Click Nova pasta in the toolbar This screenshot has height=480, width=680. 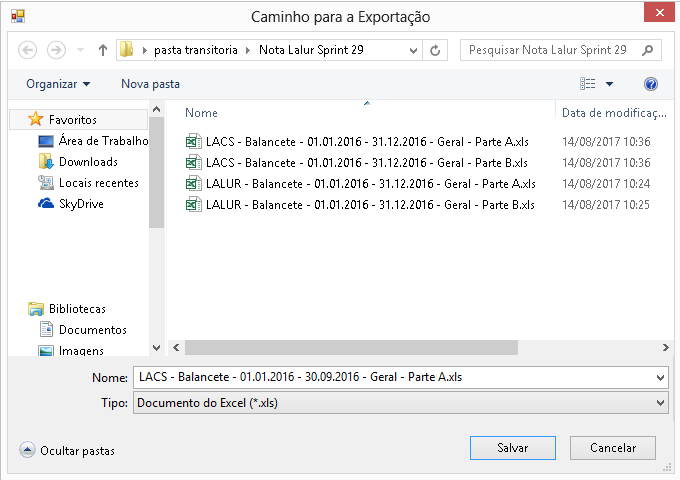150,84
